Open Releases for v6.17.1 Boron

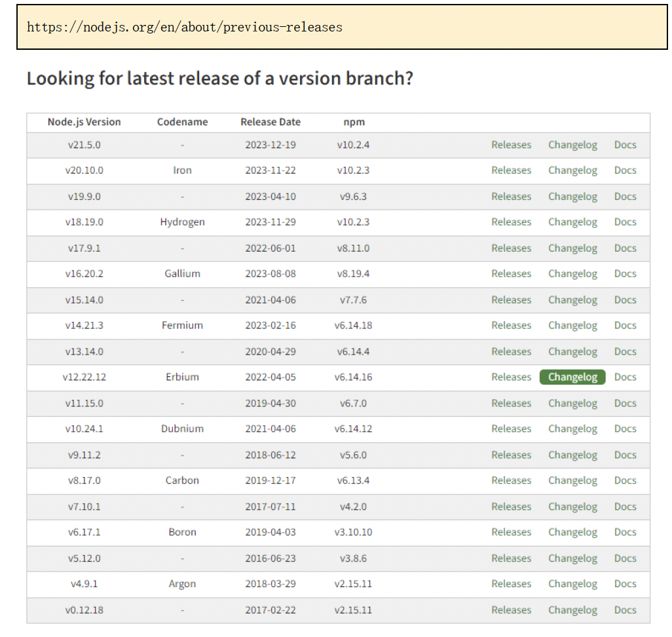click(x=511, y=532)
